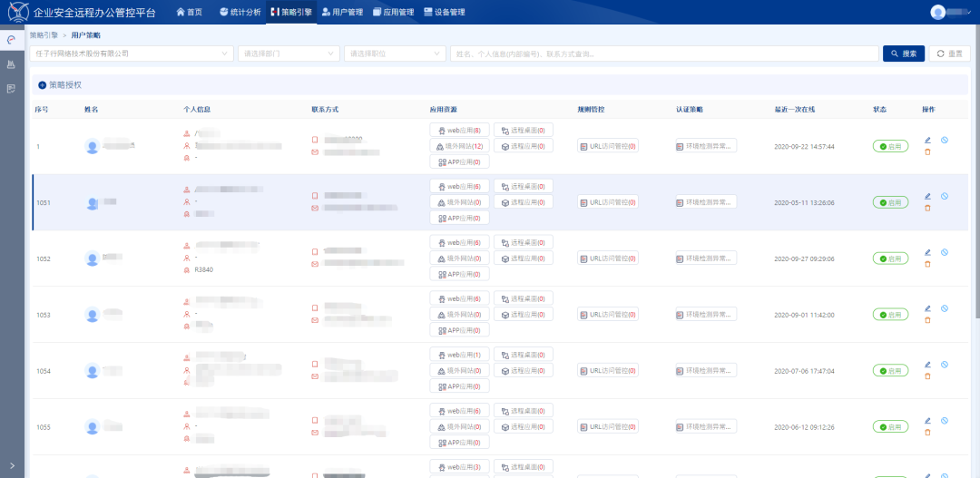Viewport: 980px width, 478px height.
Task: Click the first icon in the left sidebar
Action: point(11,41)
